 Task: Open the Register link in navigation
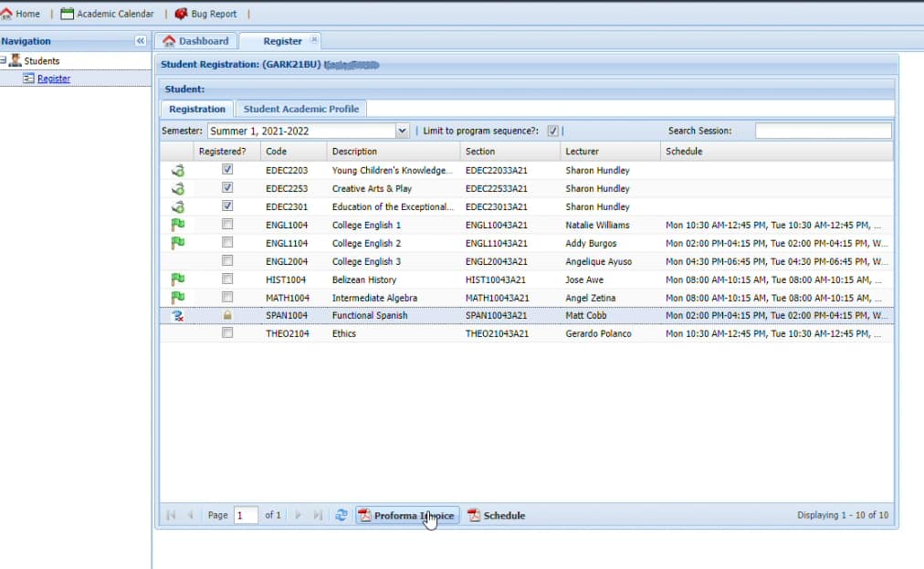pyautogui.click(x=53, y=79)
